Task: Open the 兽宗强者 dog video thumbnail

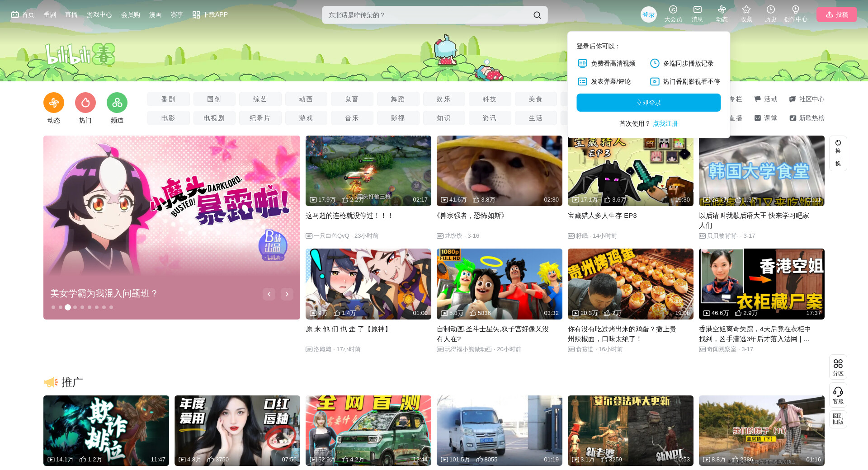Action: 500,171
